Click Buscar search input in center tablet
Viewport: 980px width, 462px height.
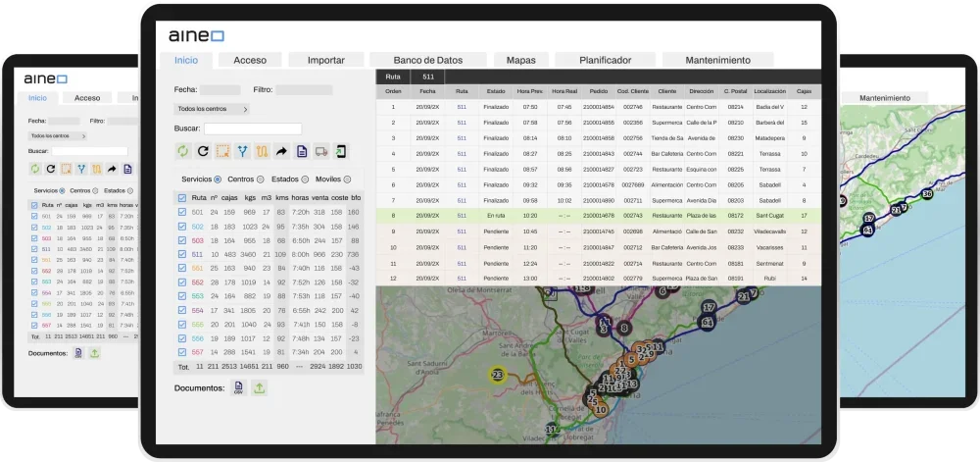click(253, 128)
